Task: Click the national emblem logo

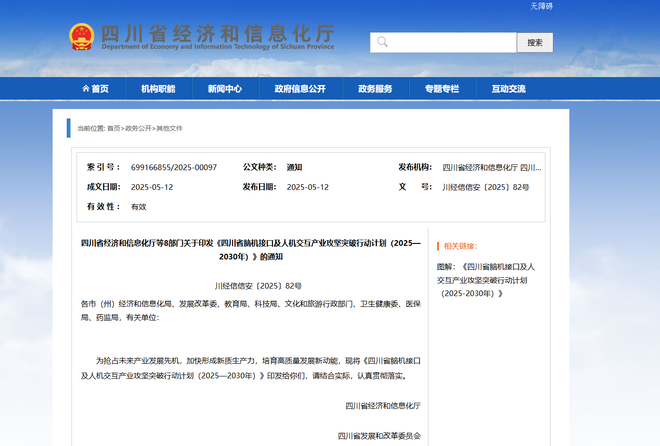Action: (x=80, y=36)
